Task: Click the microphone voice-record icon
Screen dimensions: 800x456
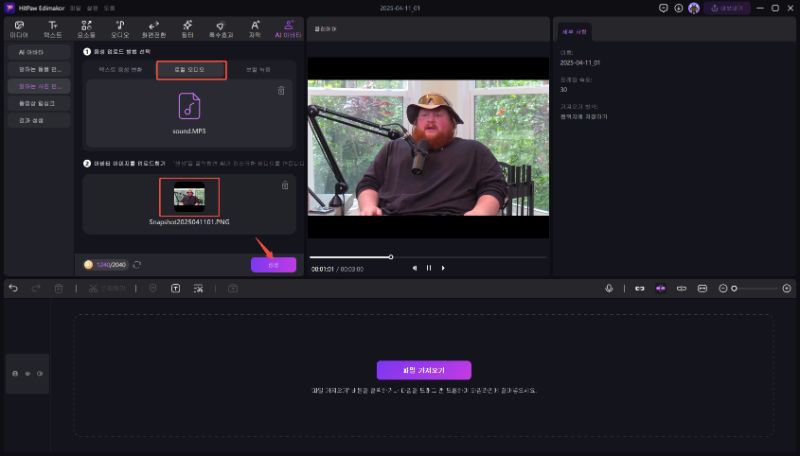Action: pos(608,288)
